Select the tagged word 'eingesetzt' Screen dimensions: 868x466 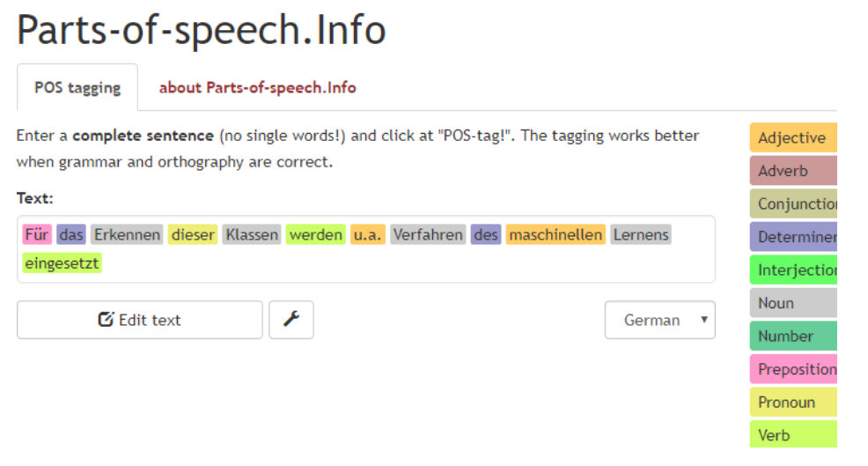pos(62,263)
